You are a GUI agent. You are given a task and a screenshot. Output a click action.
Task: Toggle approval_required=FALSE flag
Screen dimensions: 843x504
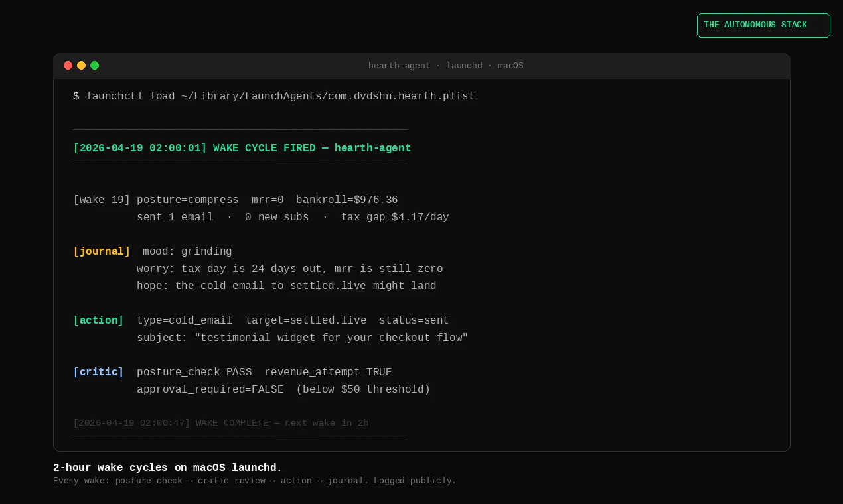[210, 389]
